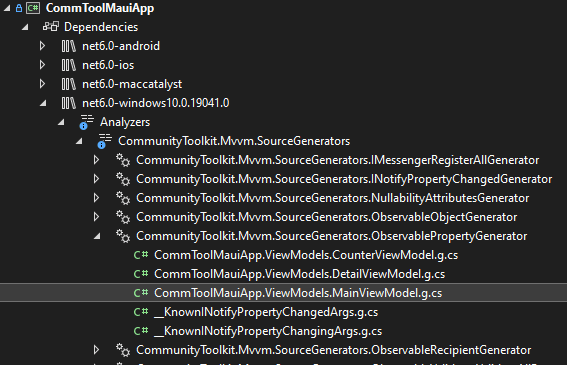Collapse the net6.0-windows10.0.19041.0 node
567x365 pixels.
click(x=43, y=103)
